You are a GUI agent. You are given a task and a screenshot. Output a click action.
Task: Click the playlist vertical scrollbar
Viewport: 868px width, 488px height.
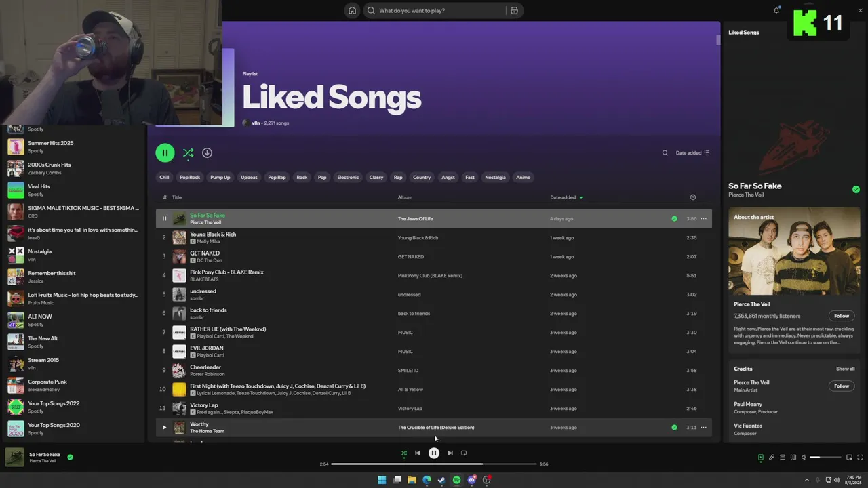[x=718, y=40]
